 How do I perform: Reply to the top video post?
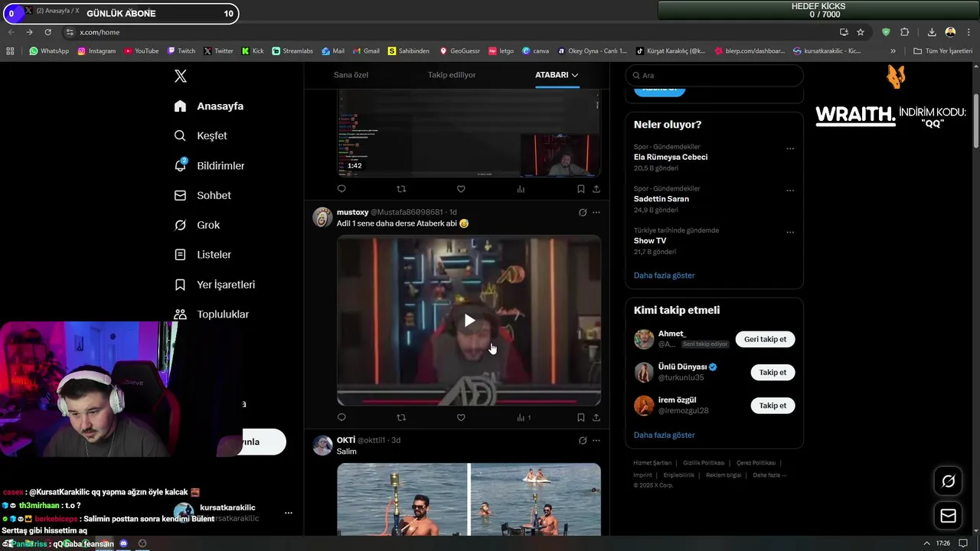click(341, 189)
